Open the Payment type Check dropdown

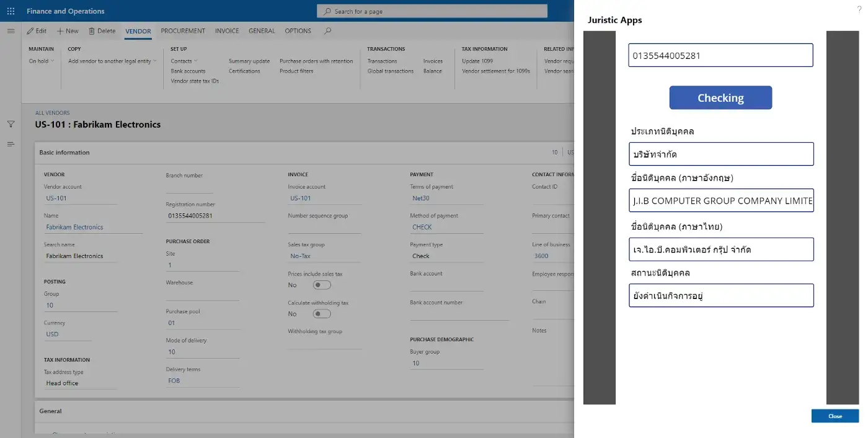pos(446,256)
